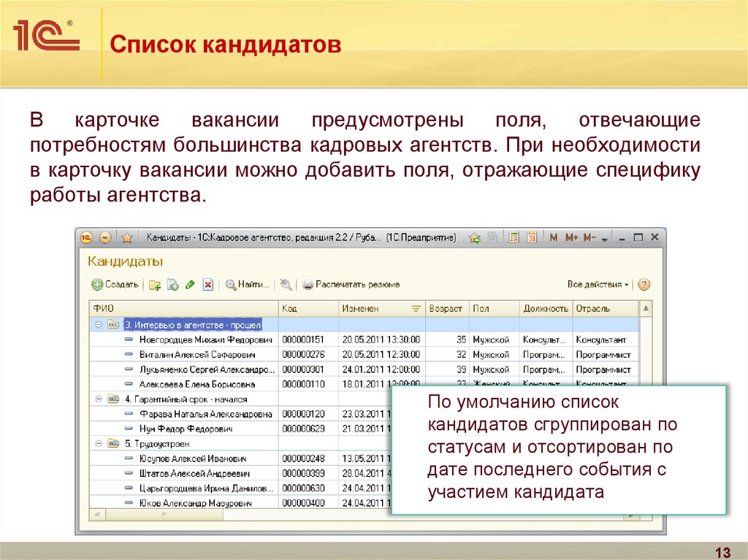Click the Создать button
This screenshot has width=748, height=560.
[x=115, y=285]
